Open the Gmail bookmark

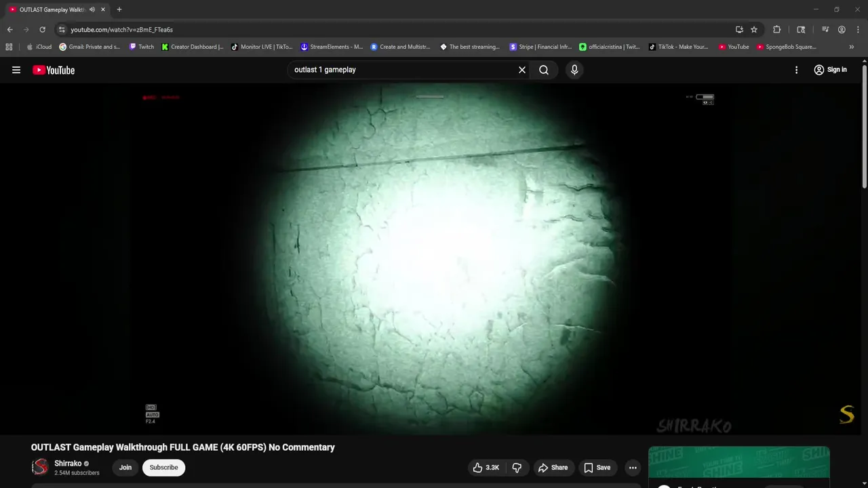[90, 47]
